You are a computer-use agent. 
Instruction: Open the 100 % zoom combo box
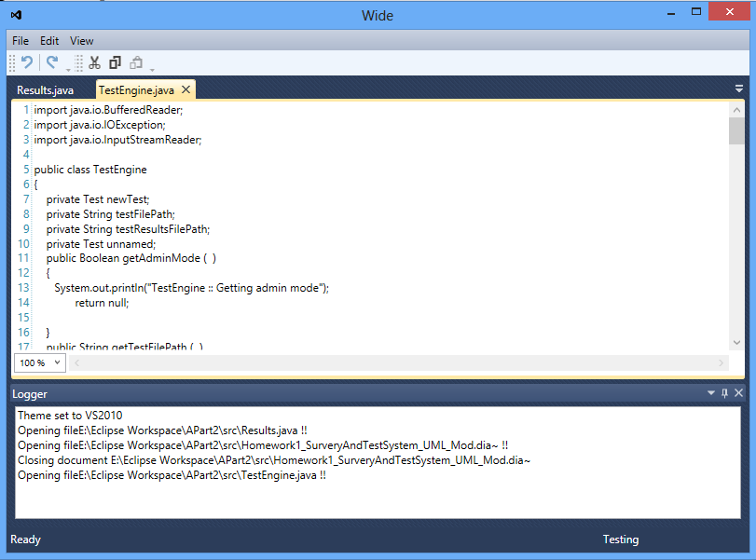click(x=40, y=362)
